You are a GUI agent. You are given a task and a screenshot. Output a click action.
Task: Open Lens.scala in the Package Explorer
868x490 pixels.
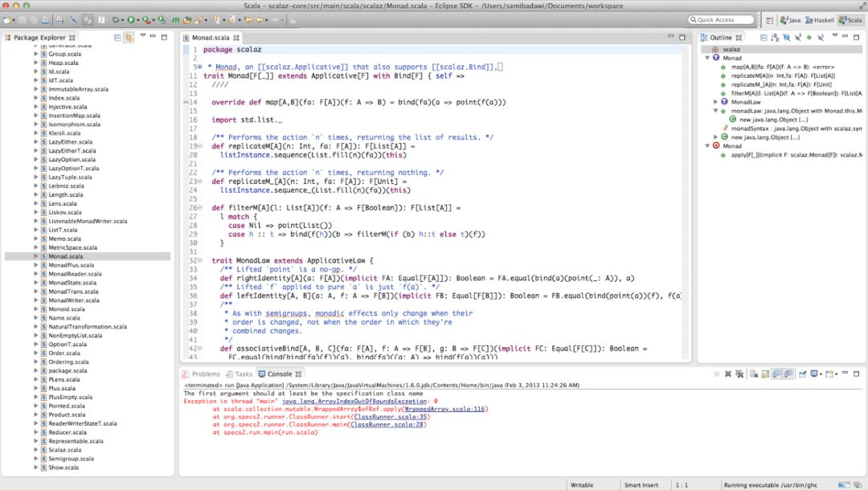coord(62,203)
